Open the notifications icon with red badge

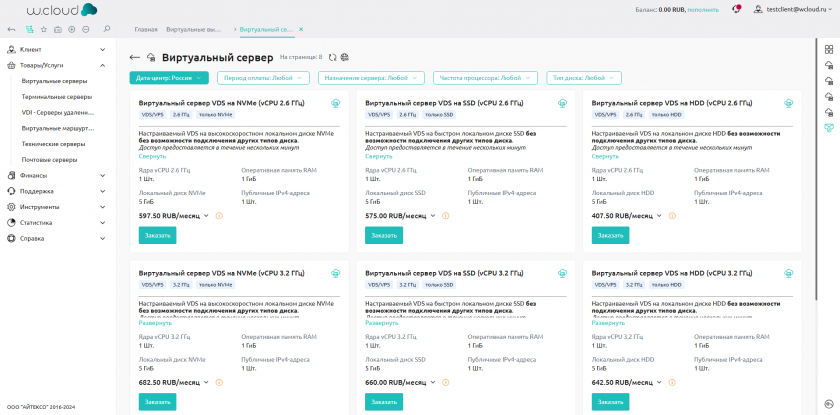(x=736, y=9)
